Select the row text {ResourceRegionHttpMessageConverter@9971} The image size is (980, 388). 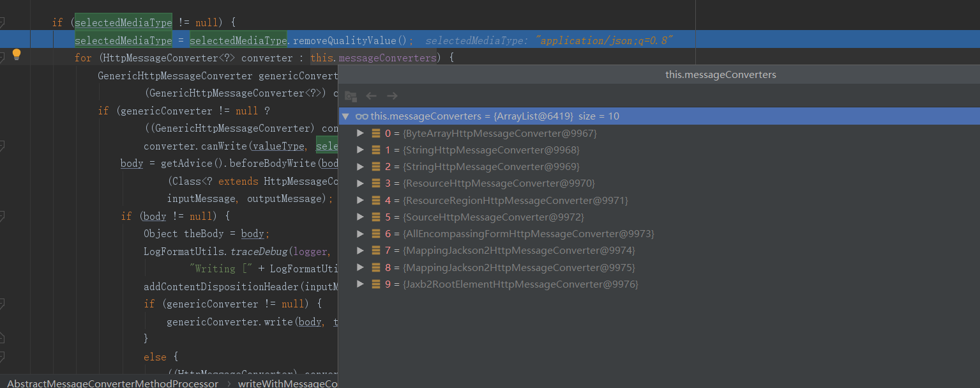pyautogui.click(x=515, y=201)
